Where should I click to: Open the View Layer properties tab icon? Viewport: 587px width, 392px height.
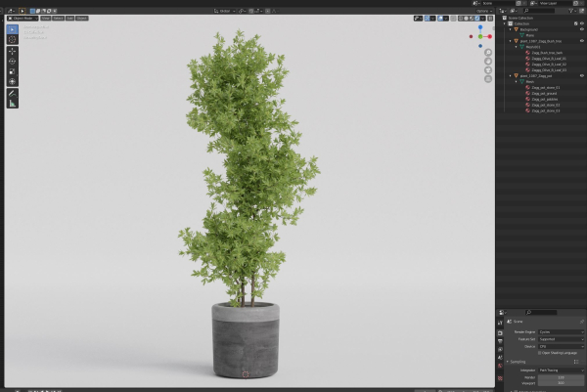click(501, 349)
